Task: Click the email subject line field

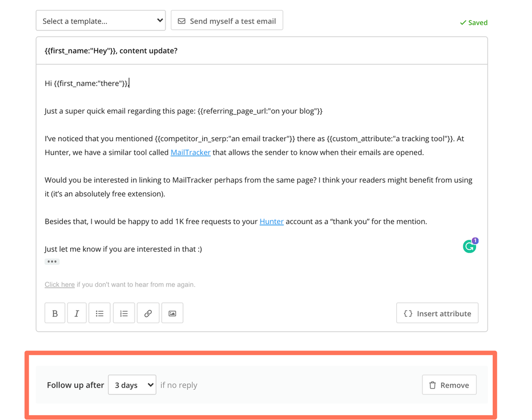Action: pos(262,49)
